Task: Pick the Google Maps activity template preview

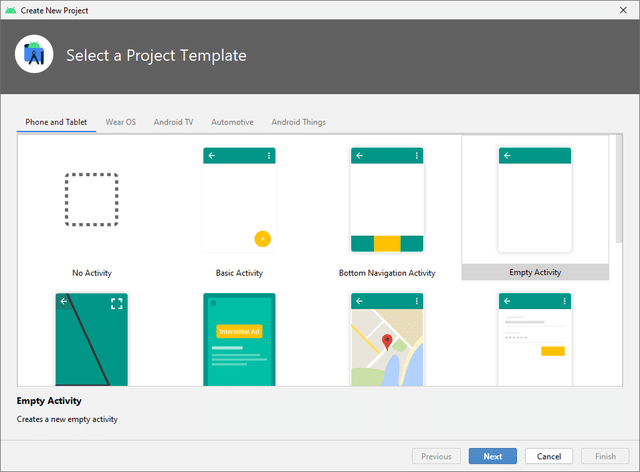Action: (x=387, y=339)
